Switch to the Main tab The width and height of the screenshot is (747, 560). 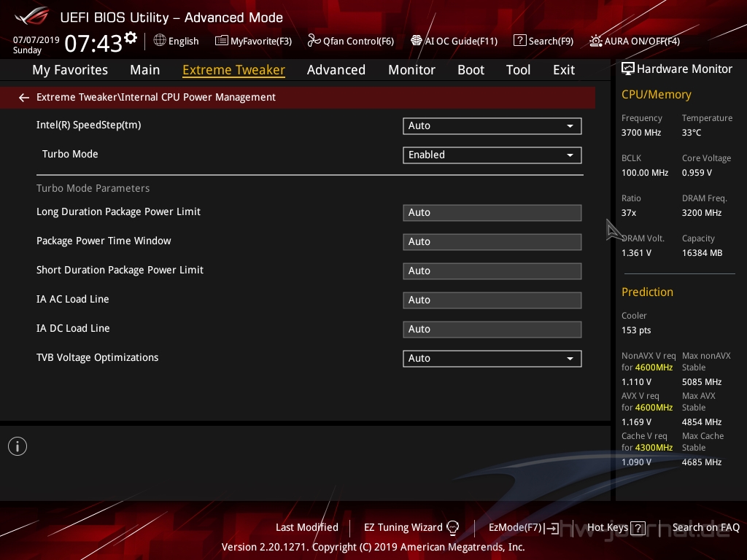coord(145,69)
